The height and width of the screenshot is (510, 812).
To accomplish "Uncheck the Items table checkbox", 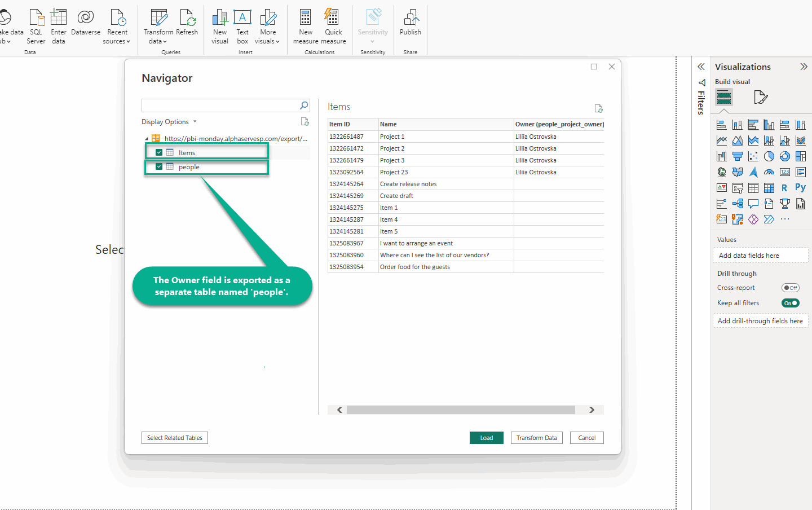I will click(x=159, y=152).
